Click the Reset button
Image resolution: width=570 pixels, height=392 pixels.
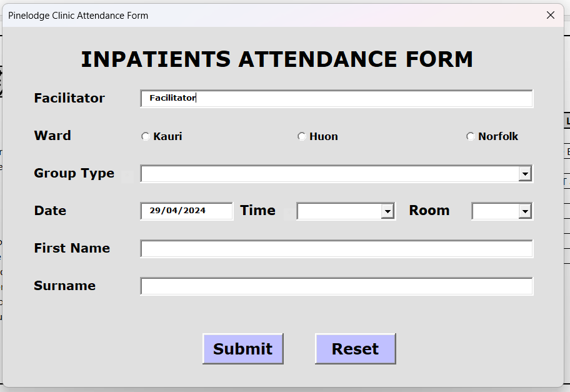click(355, 349)
